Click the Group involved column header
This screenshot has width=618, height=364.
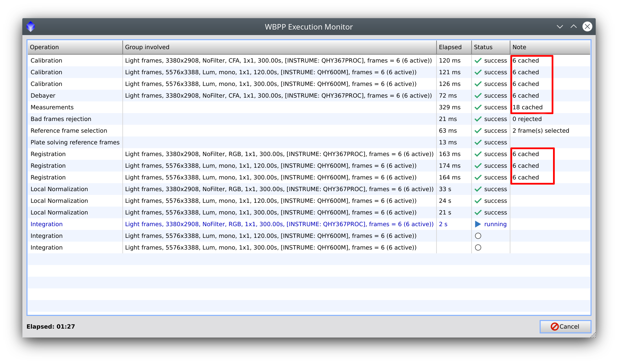point(279,47)
